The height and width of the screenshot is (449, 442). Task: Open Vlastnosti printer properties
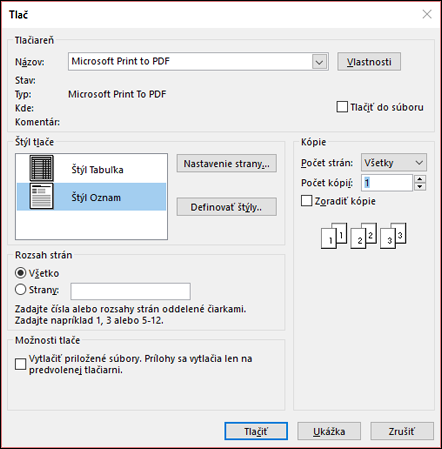coord(369,62)
